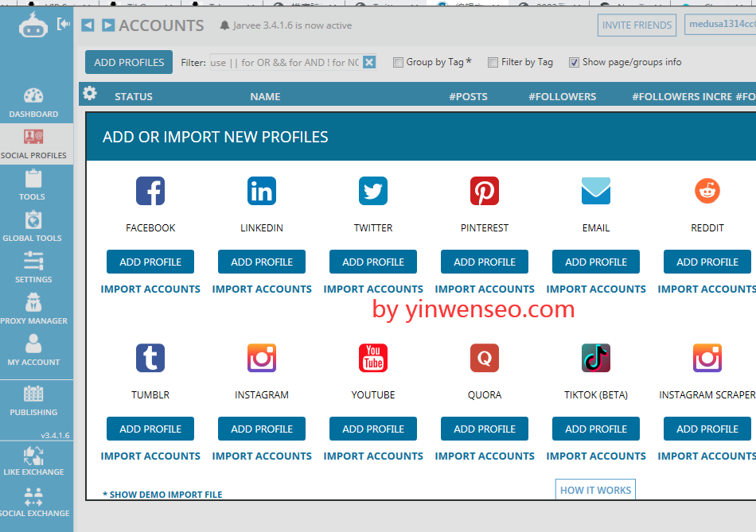Enable the Filter by Tag checkbox
Viewport: 756px width, 532px height.
[x=496, y=62]
